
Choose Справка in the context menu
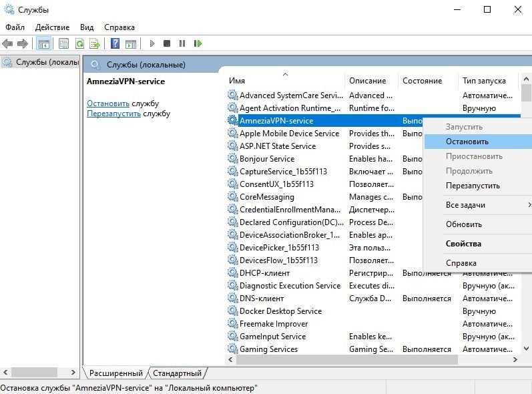point(478,263)
